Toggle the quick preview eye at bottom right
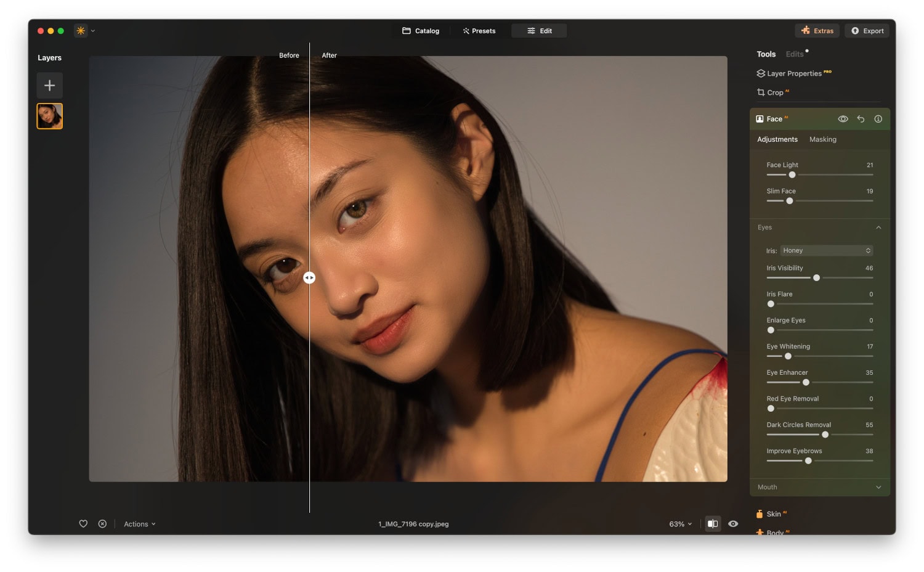 (733, 523)
